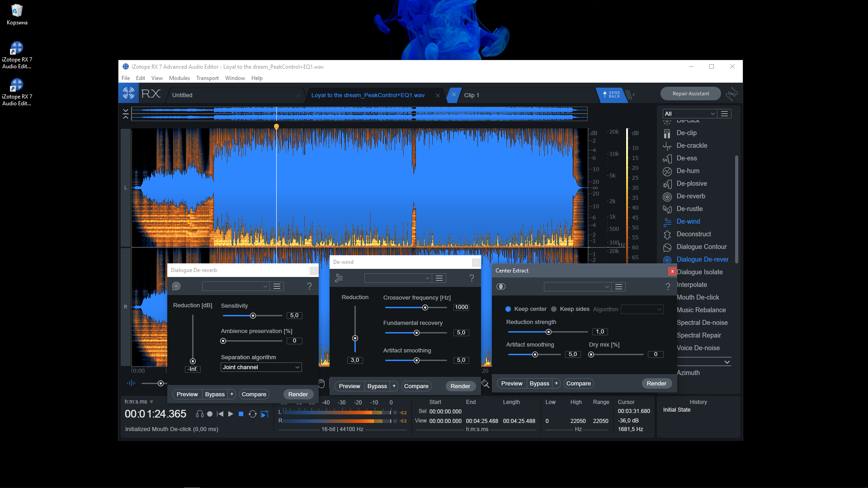Select Keep center radio button in Center Extract
This screenshot has height=488, width=868.
click(x=508, y=309)
